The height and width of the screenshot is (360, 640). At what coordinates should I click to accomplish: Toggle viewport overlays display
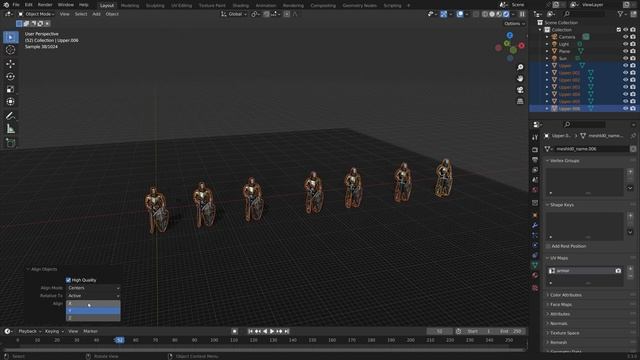460,14
